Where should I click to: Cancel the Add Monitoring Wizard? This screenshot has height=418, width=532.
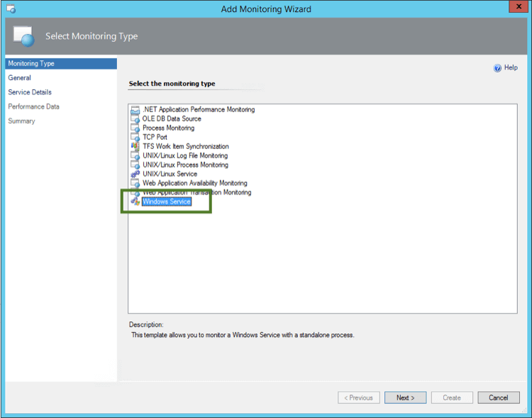click(499, 397)
